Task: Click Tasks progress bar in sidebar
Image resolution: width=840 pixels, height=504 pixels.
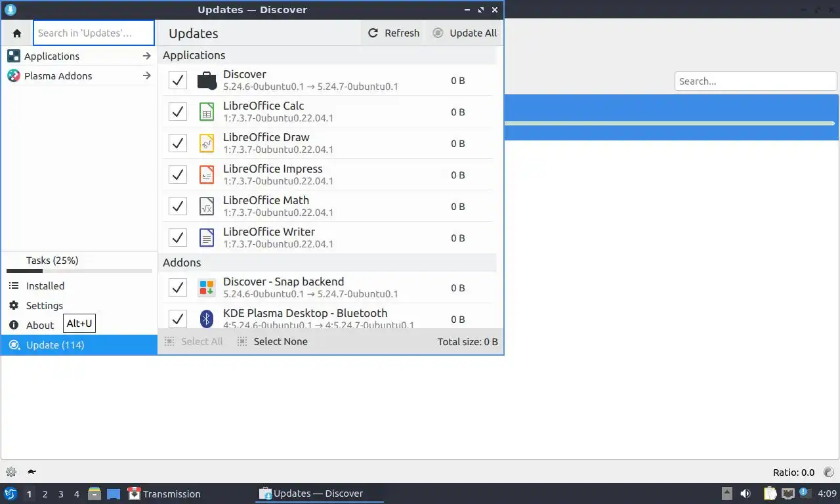Action: click(x=79, y=271)
